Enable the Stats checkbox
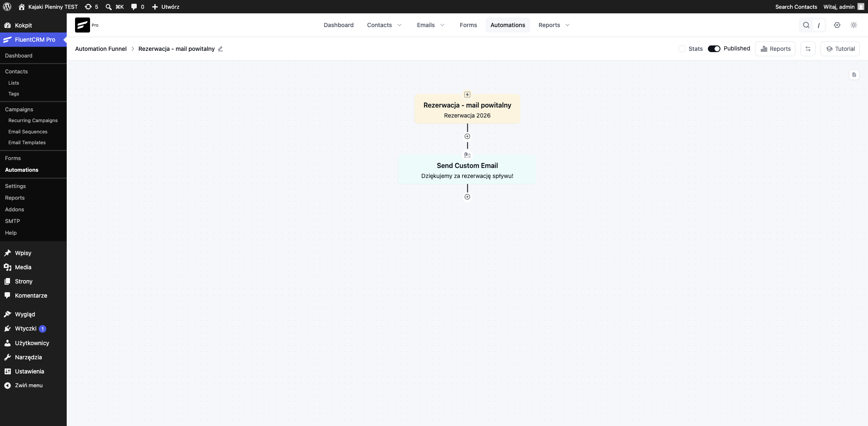 pos(682,49)
